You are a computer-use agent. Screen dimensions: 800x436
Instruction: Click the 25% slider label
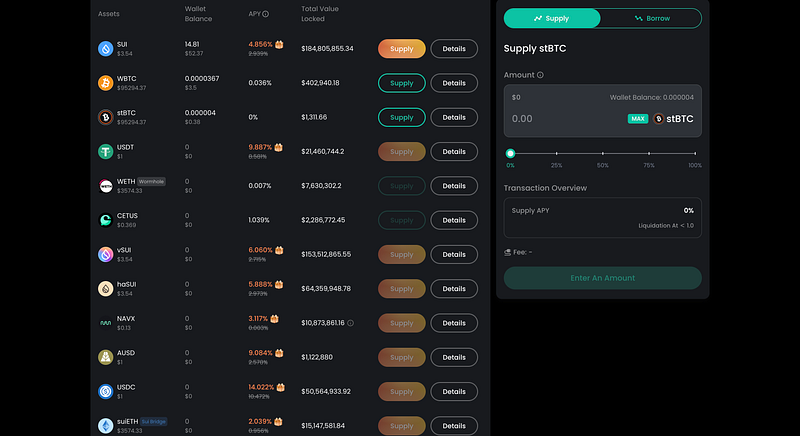click(x=557, y=165)
